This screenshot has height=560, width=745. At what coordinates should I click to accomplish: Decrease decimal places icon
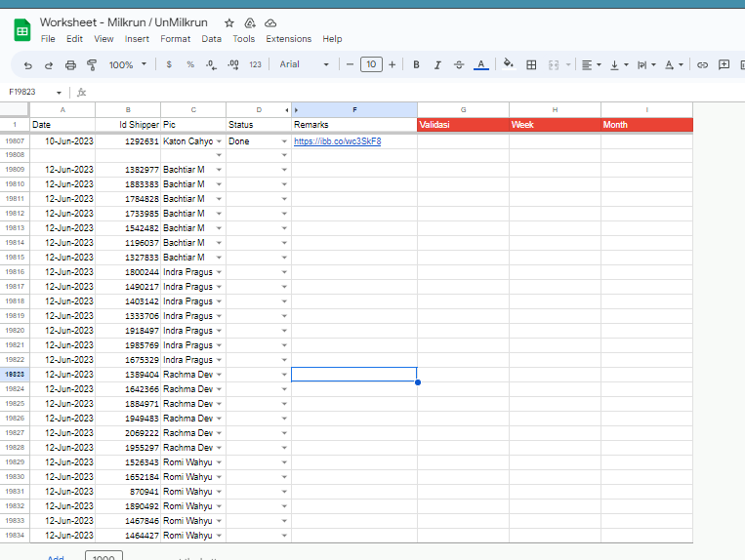[x=212, y=64]
